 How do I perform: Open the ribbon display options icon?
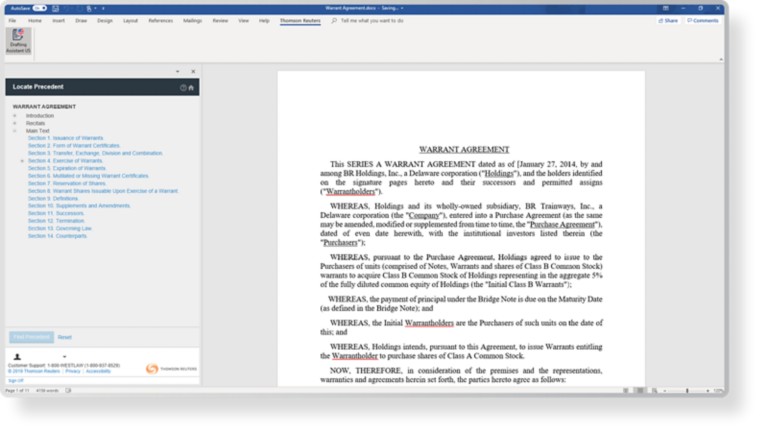[x=666, y=8]
